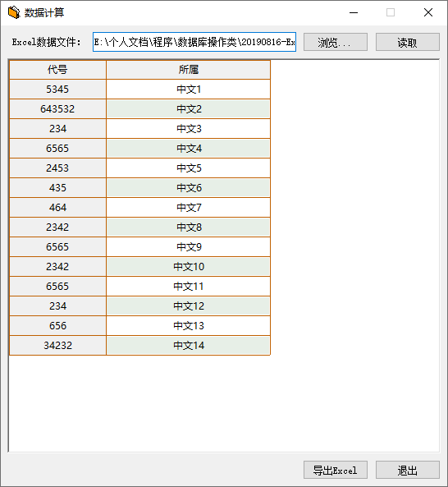Viewport: 448px width, 487px height.
Task: Click the cell 中文7
Action: [x=189, y=208]
